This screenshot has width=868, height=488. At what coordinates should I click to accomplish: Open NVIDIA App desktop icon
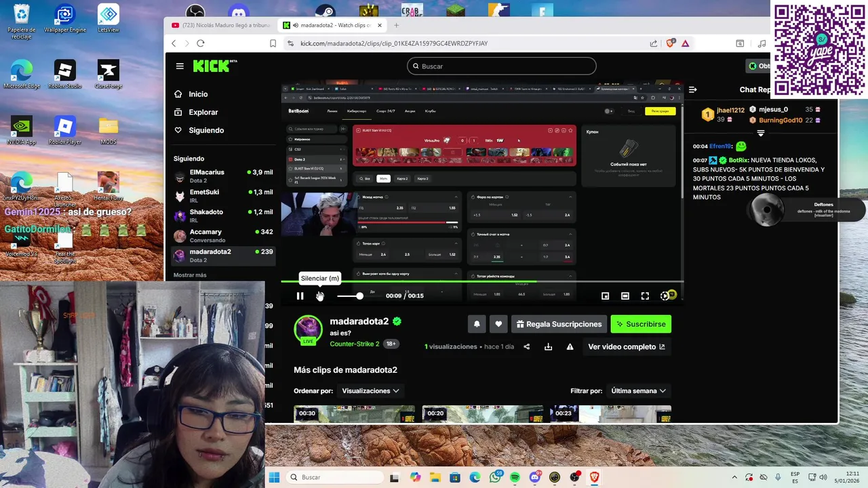pyautogui.click(x=22, y=130)
